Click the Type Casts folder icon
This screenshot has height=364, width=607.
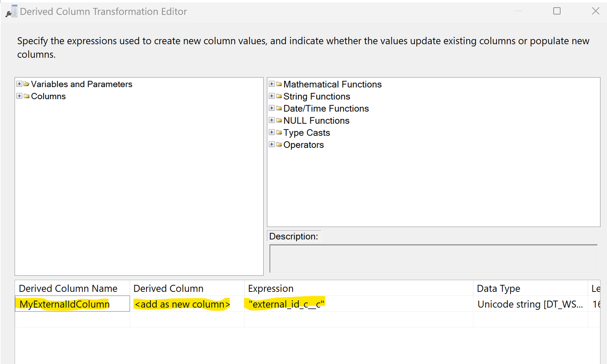(x=279, y=132)
